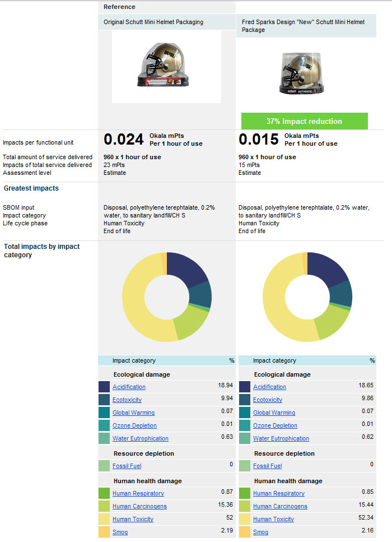Open Smog link in Original packaging column
The width and height of the screenshot is (392, 542).
[120, 532]
